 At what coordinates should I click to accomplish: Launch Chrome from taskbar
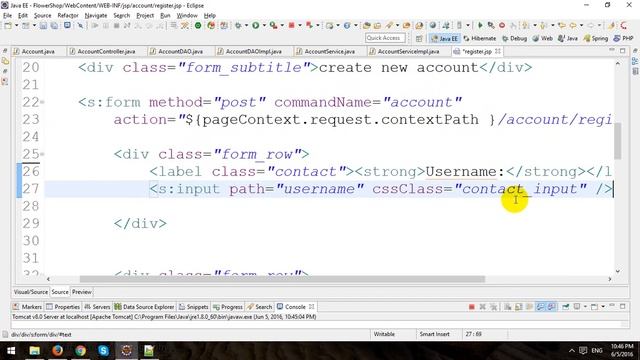[80, 350]
